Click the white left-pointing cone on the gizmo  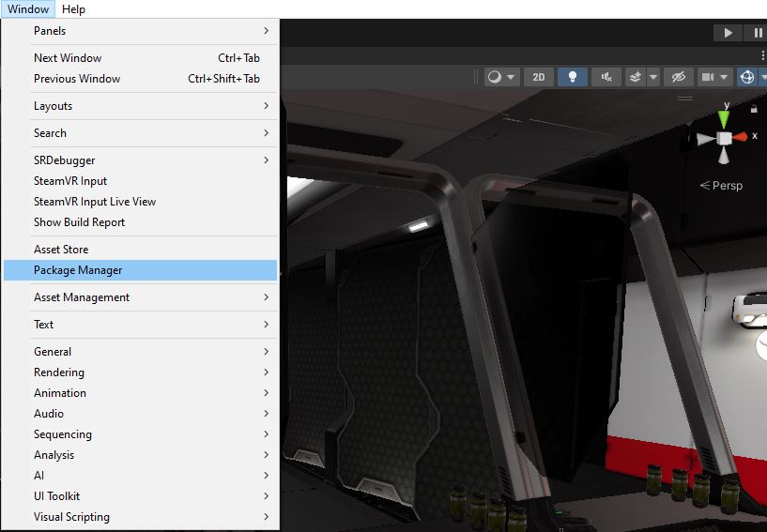point(706,140)
